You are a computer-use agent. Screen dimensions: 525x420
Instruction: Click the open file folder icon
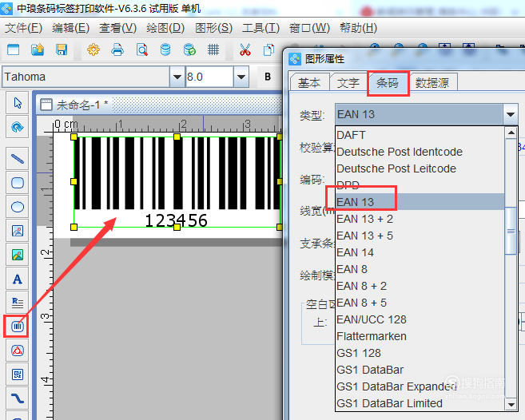point(38,50)
